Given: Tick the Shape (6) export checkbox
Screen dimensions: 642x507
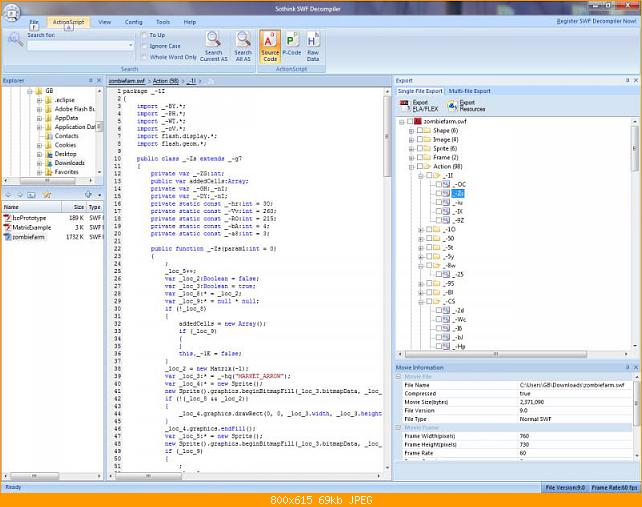Looking at the screenshot, I should tap(420, 131).
